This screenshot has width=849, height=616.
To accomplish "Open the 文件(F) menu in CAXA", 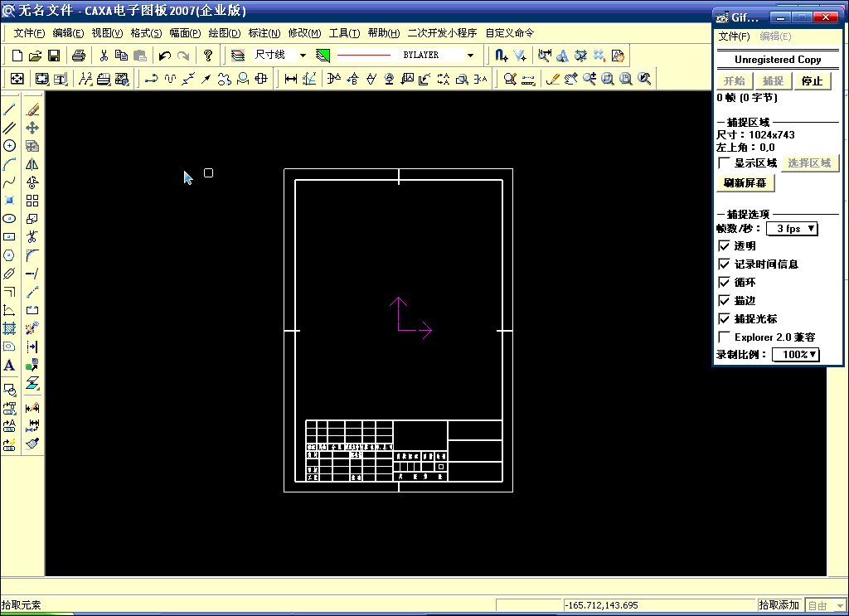I will (29, 33).
